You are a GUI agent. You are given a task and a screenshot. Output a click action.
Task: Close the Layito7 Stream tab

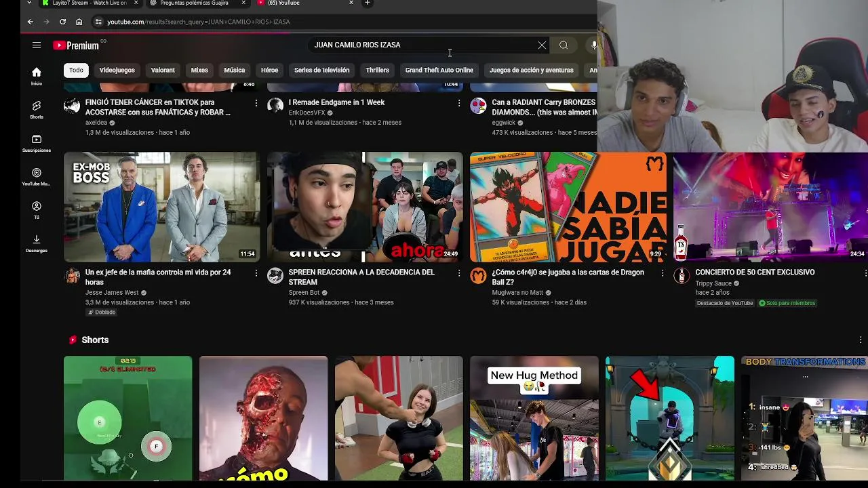click(x=136, y=3)
